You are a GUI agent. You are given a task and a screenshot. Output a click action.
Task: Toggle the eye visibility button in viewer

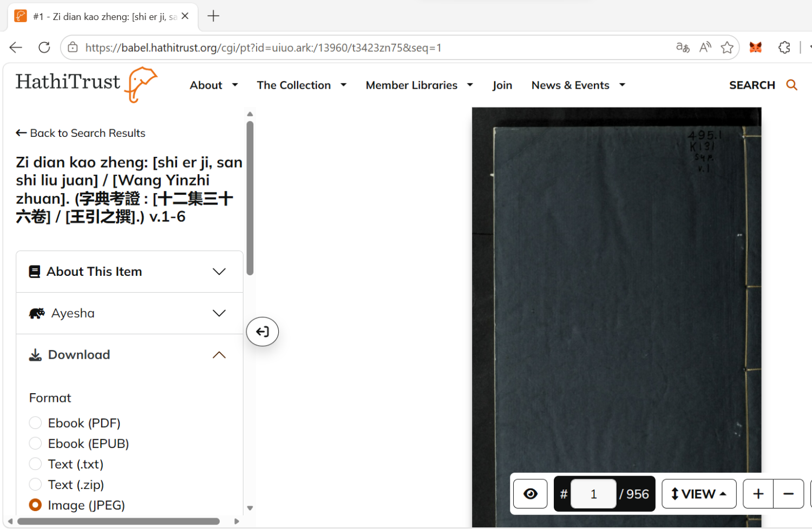tap(531, 494)
